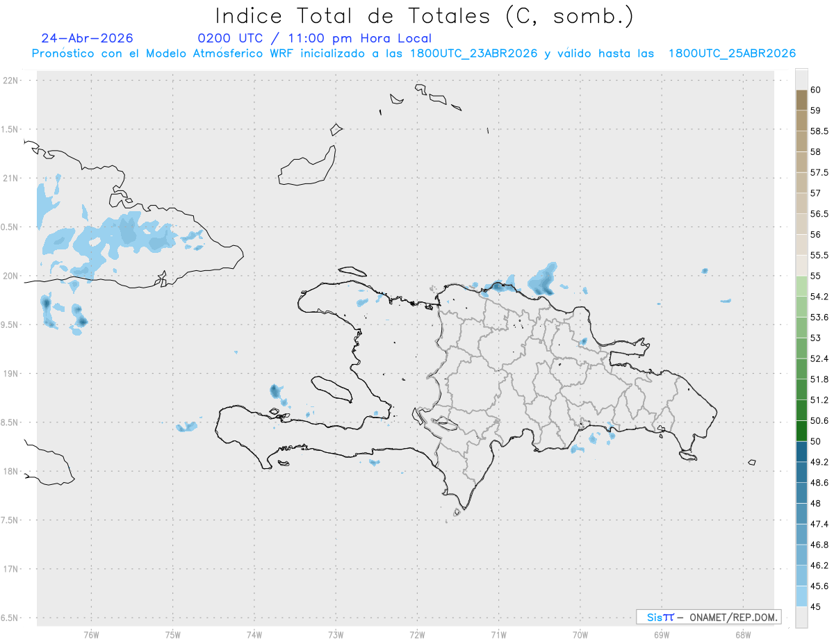Click the light blue 45 legend swatch
Viewport: 834px width, 644px height.
(x=801, y=596)
